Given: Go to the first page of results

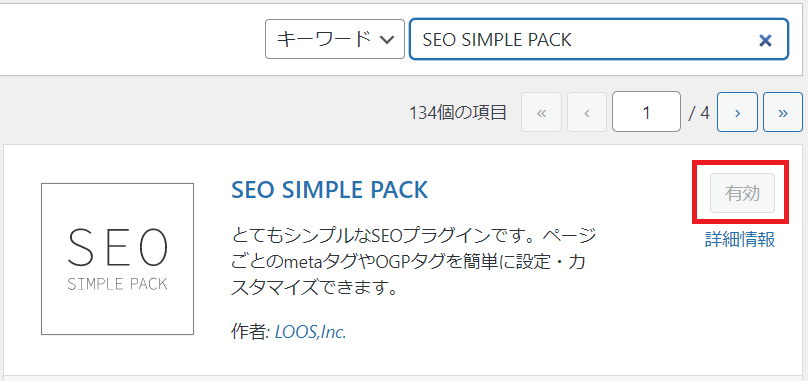Looking at the screenshot, I should click(x=542, y=112).
